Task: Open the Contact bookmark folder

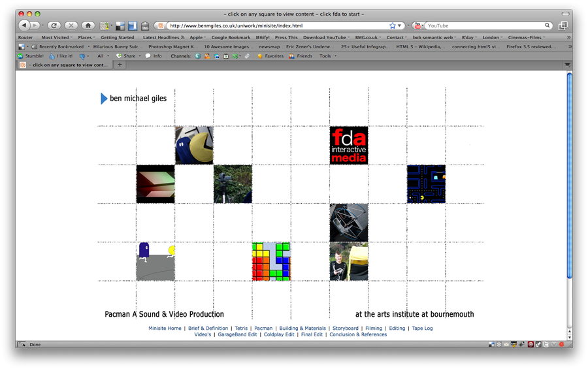Action: 397,37
